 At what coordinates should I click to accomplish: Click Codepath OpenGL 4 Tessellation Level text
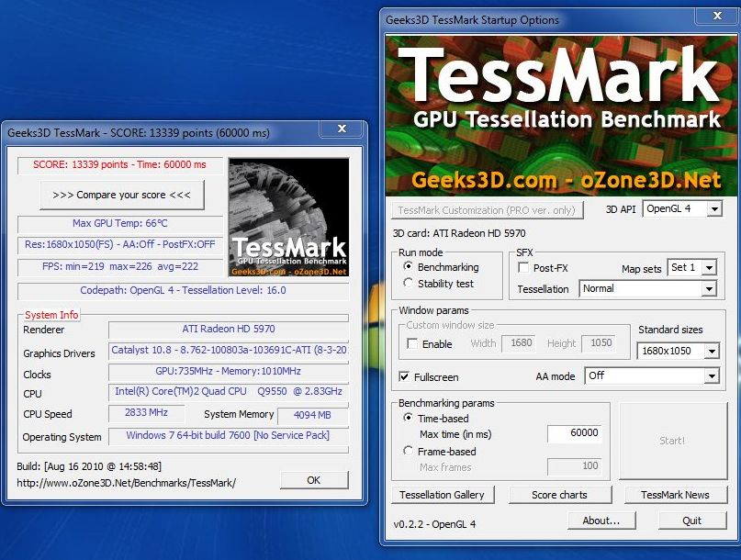[184, 290]
